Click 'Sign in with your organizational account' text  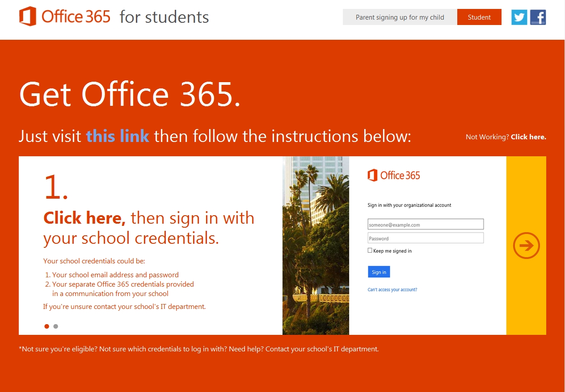click(x=409, y=205)
